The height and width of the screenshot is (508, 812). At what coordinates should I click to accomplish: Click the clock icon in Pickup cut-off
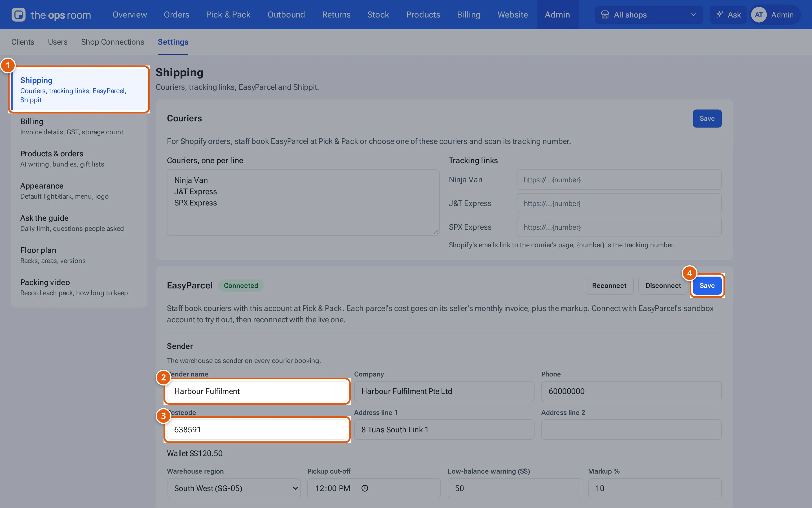[365, 488]
